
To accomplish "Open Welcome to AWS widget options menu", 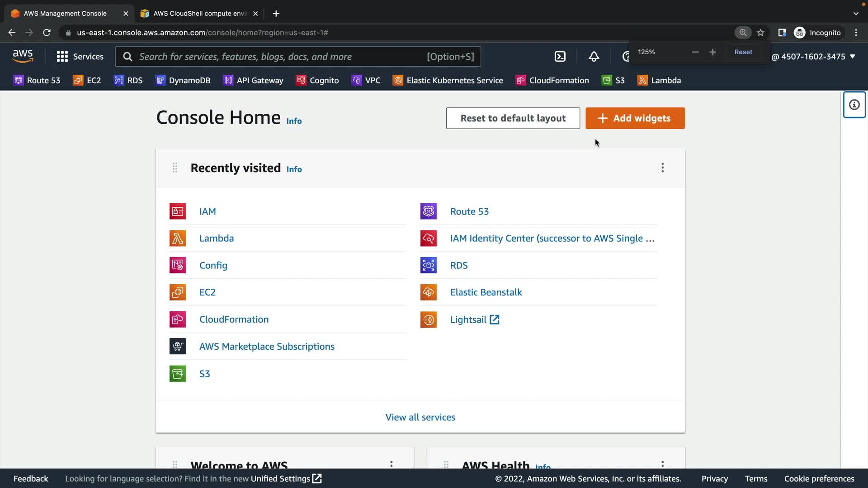I will coord(391,464).
